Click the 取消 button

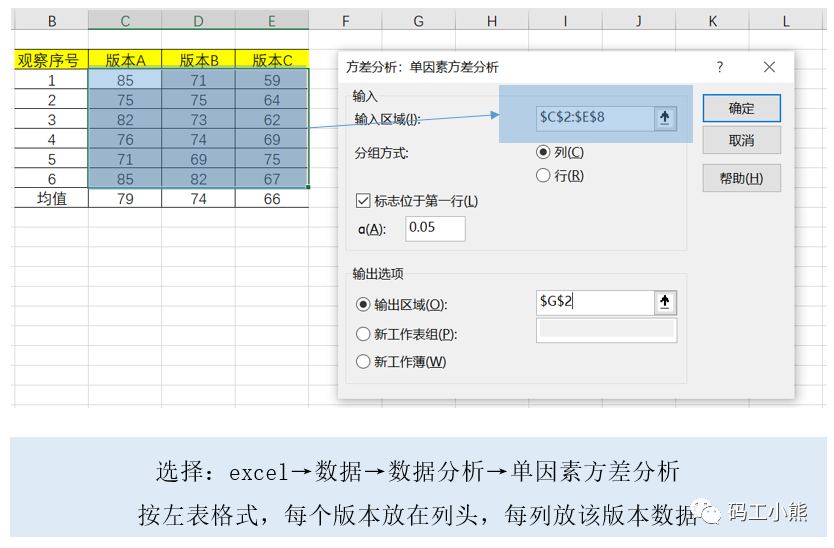pyautogui.click(x=741, y=140)
